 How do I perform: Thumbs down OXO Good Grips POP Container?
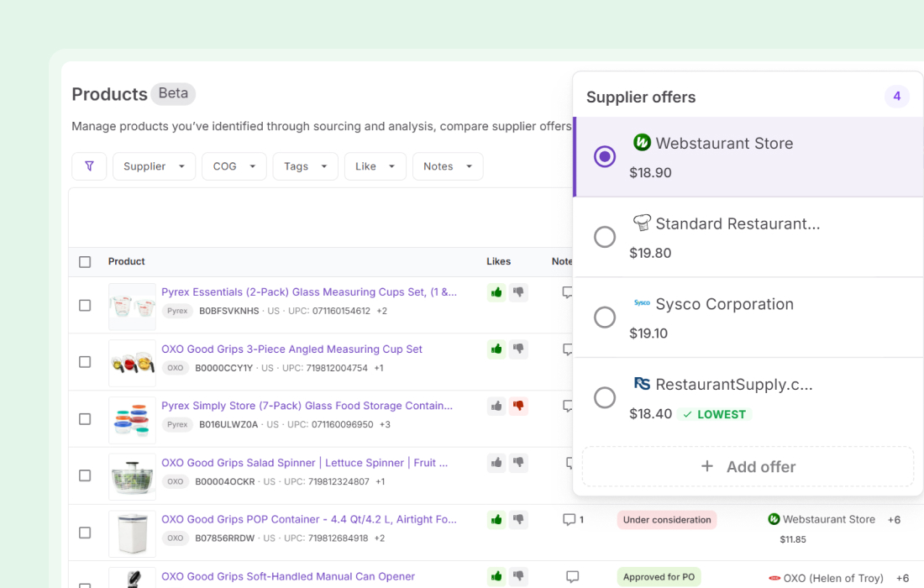pyautogui.click(x=518, y=520)
